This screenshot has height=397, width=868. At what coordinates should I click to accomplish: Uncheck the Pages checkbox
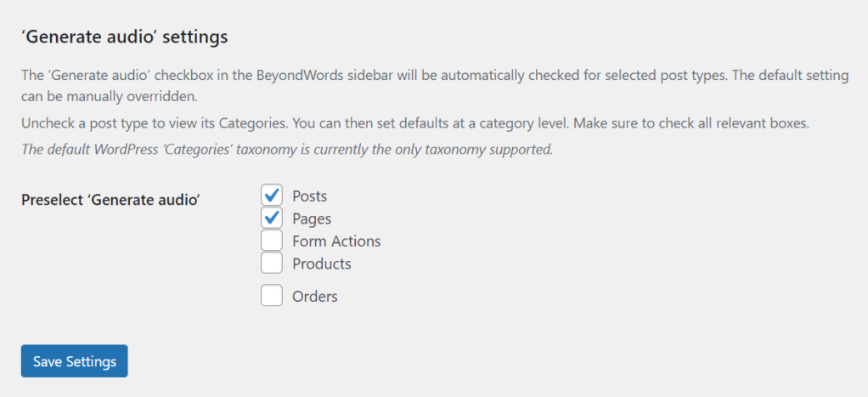[x=272, y=218]
